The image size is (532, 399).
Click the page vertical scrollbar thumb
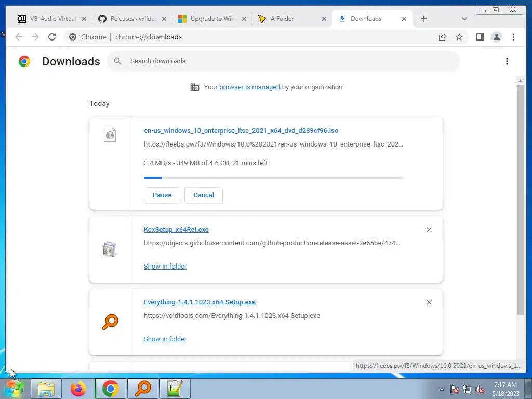coord(520,199)
